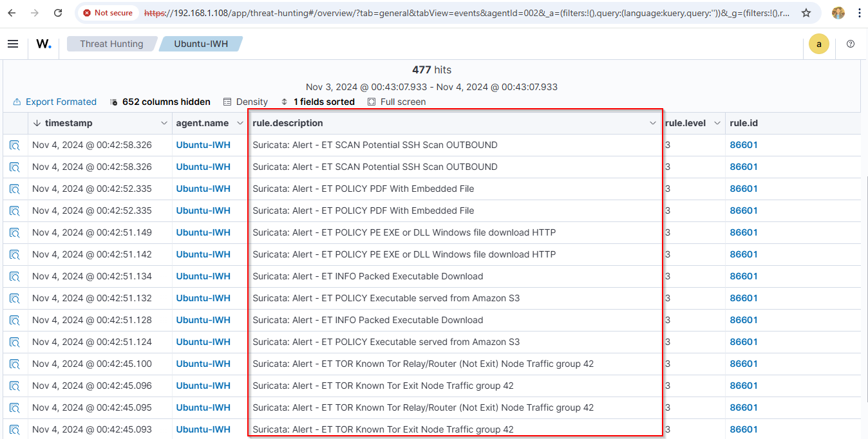Open rule ID 86601 in the first row
Screen dimensions: 868x439
coord(744,145)
